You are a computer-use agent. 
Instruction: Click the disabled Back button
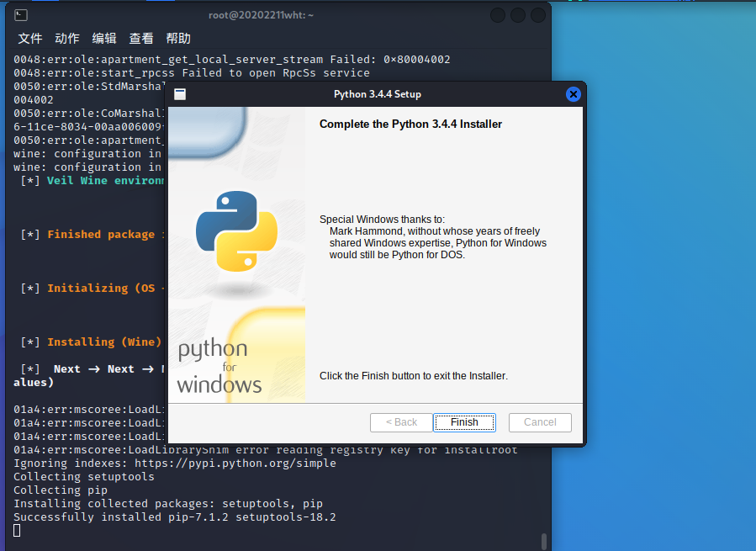401,422
